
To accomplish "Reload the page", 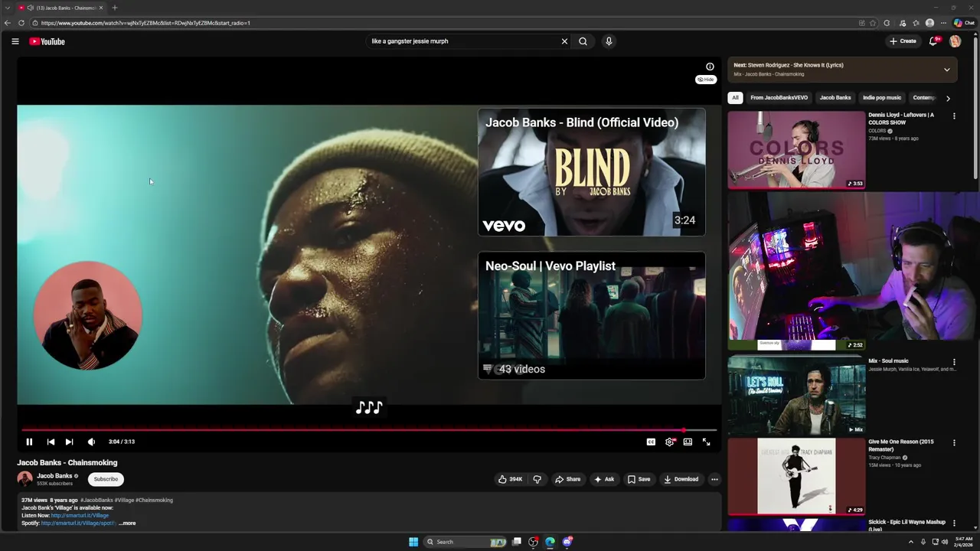I will point(21,23).
